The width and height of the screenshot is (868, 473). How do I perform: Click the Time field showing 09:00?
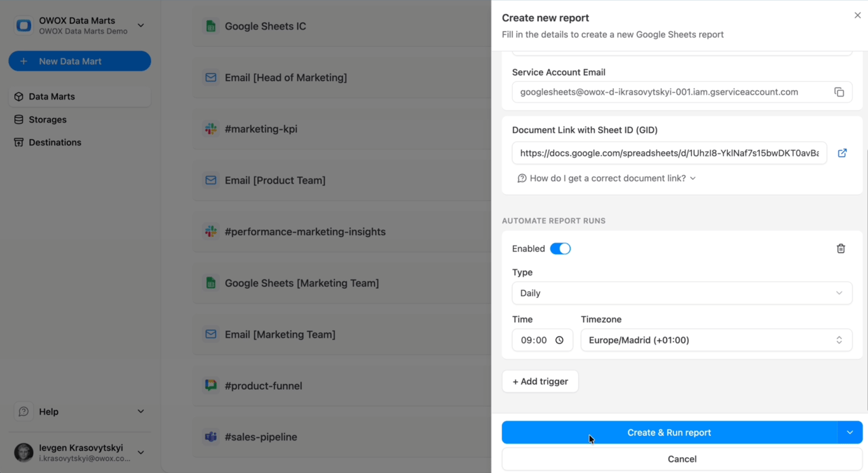tap(542, 340)
